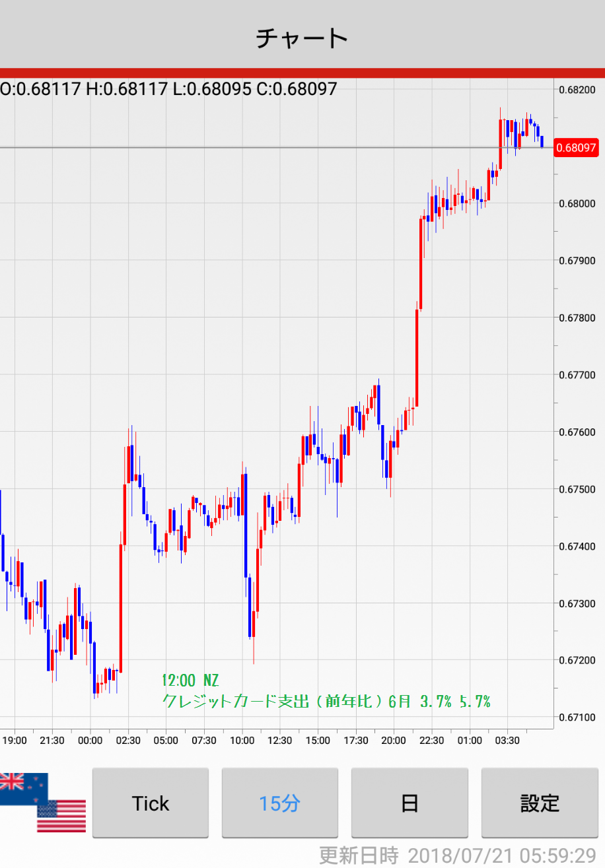Screen dimensions: 605x868
Task: Tap the 02:30 time axis label
Action: [128, 741]
